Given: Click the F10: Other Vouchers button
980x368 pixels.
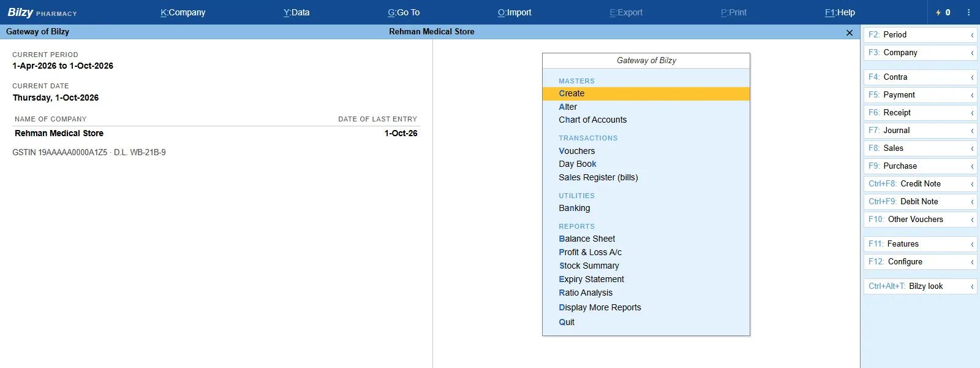Looking at the screenshot, I should (920, 220).
